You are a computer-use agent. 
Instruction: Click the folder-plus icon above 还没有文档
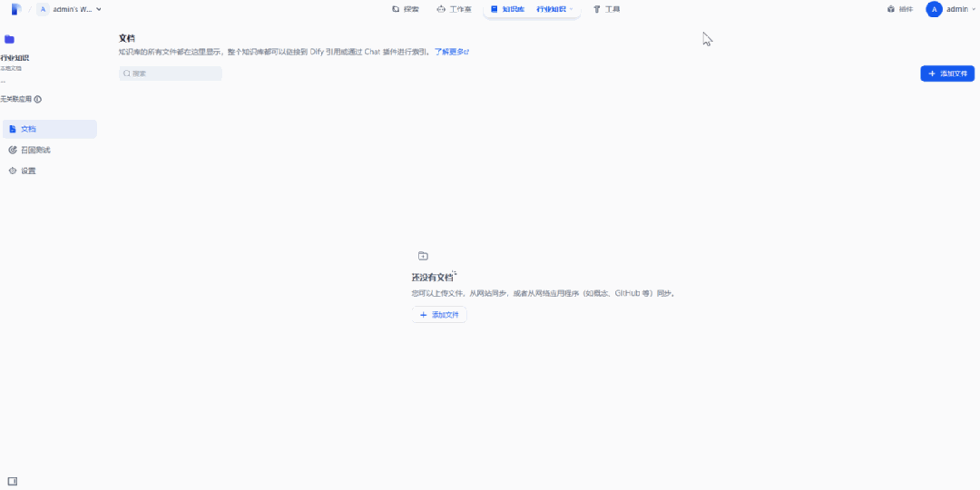pos(423,257)
